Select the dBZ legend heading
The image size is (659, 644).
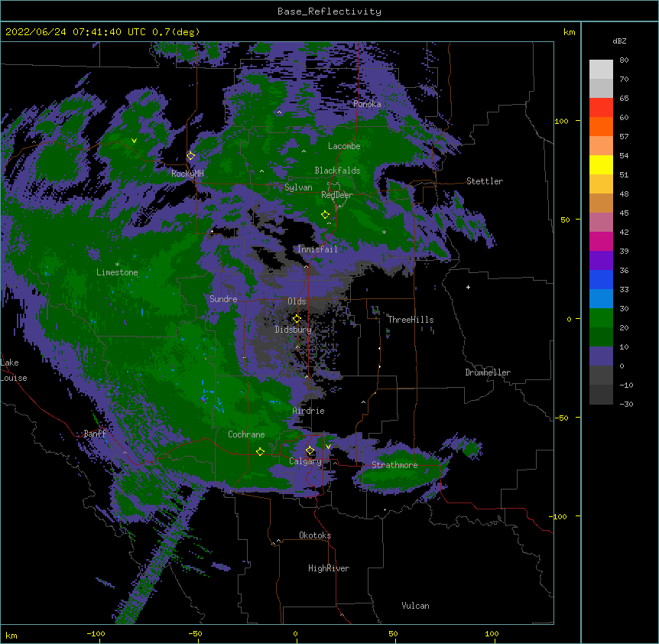point(619,41)
